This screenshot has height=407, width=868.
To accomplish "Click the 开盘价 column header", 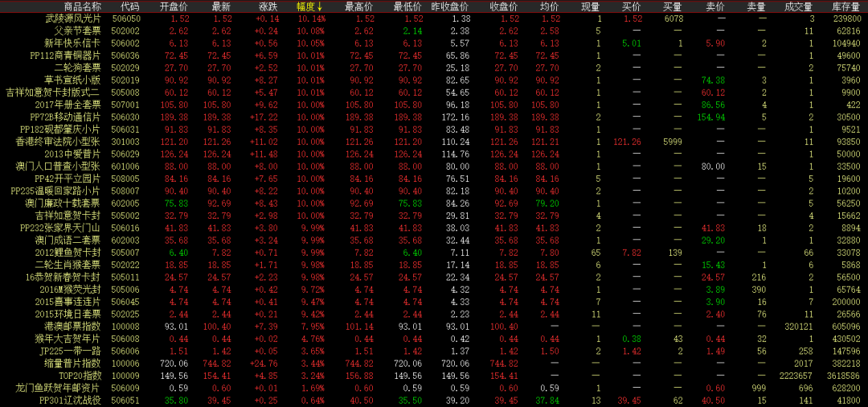I will tap(173, 6).
